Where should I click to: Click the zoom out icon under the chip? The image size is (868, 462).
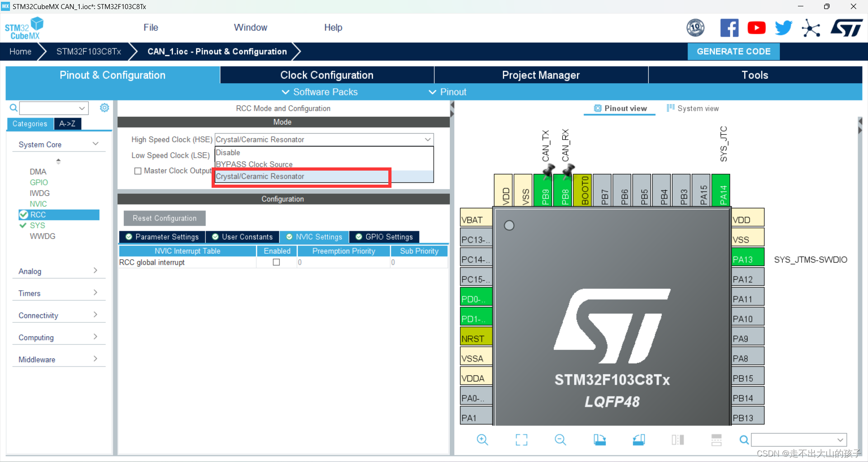pos(560,439)
